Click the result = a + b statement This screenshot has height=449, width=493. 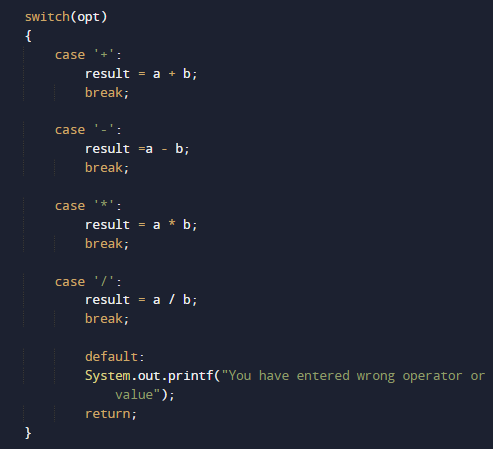tap(141, 74)
